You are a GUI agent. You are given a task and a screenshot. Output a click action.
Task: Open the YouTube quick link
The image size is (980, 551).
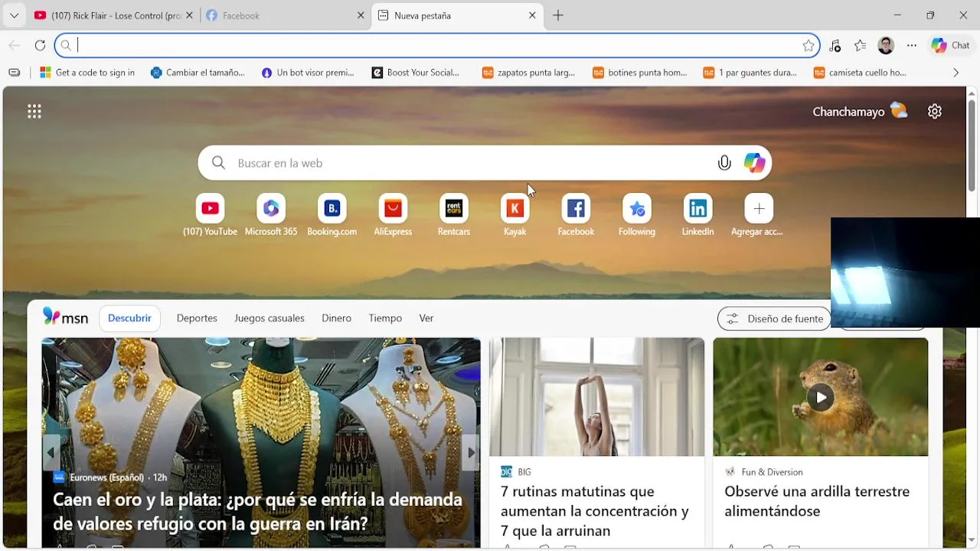(x=210, y=215)
